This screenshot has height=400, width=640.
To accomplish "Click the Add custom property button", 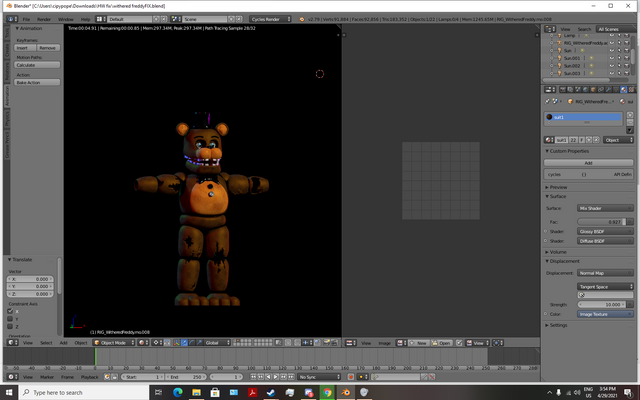I will [588, 162].
